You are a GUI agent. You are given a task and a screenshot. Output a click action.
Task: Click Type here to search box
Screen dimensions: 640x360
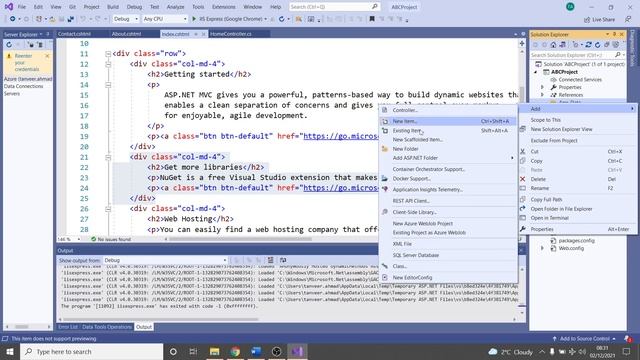pos(91,351)
